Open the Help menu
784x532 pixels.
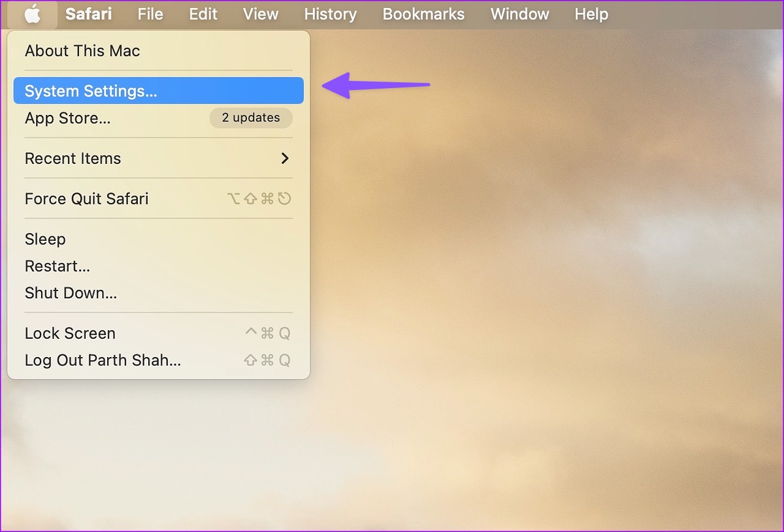coord(591,14)
